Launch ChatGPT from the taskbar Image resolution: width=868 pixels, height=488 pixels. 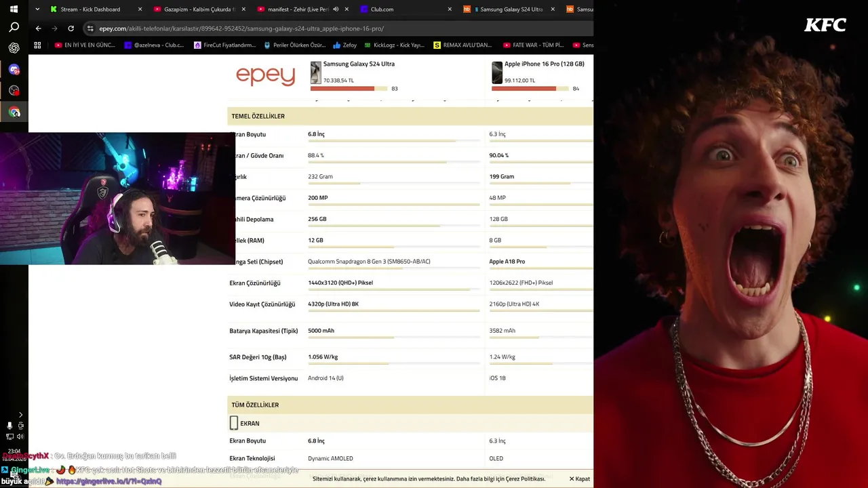14,48
